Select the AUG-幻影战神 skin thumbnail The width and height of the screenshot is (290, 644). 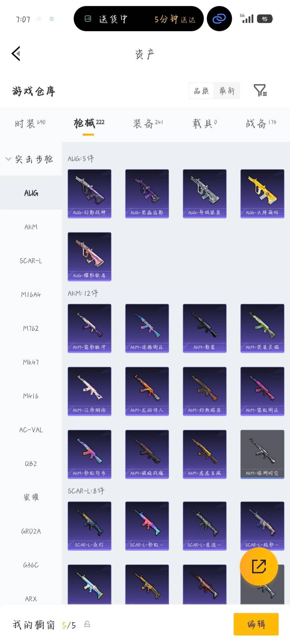[89, 194]
